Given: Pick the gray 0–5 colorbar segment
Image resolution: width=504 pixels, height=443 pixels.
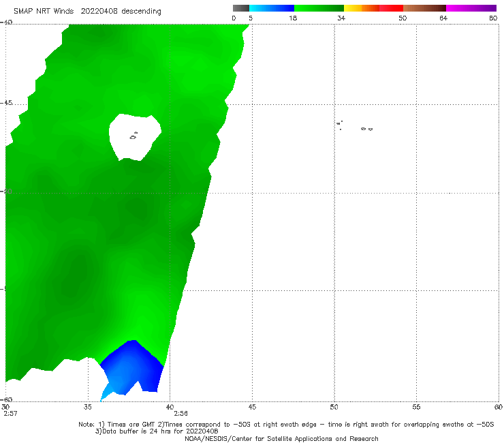Looking at the screenshot, I should point(240,8).
